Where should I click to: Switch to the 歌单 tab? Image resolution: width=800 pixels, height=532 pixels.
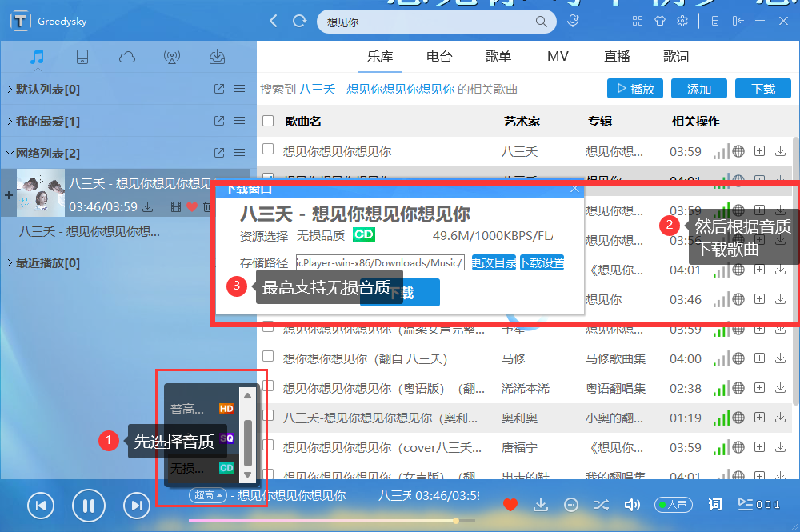pyautogui.click(x=498, y=57)
